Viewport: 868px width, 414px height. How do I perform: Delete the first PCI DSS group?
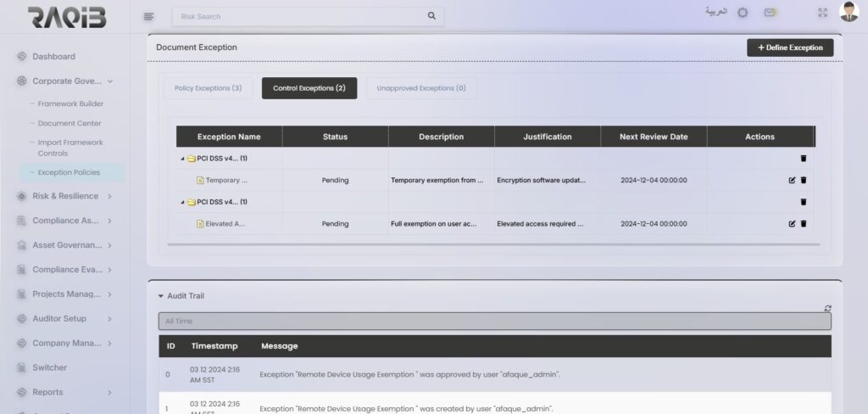804,158
